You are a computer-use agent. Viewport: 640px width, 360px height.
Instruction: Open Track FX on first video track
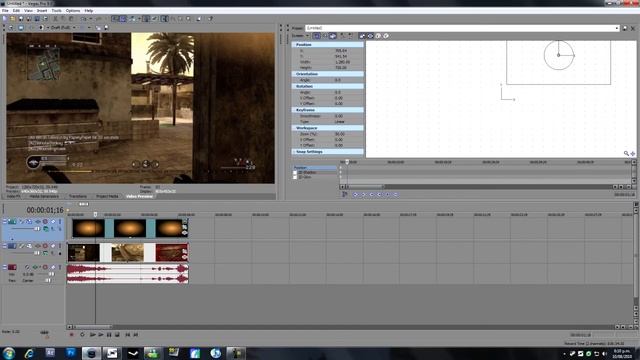point(38,222)
